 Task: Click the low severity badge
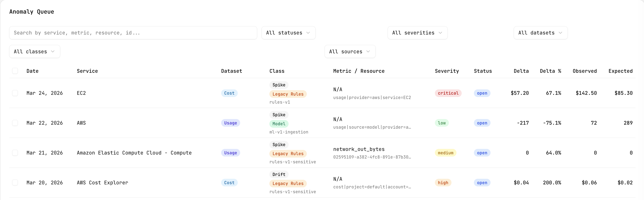point(441,123)
